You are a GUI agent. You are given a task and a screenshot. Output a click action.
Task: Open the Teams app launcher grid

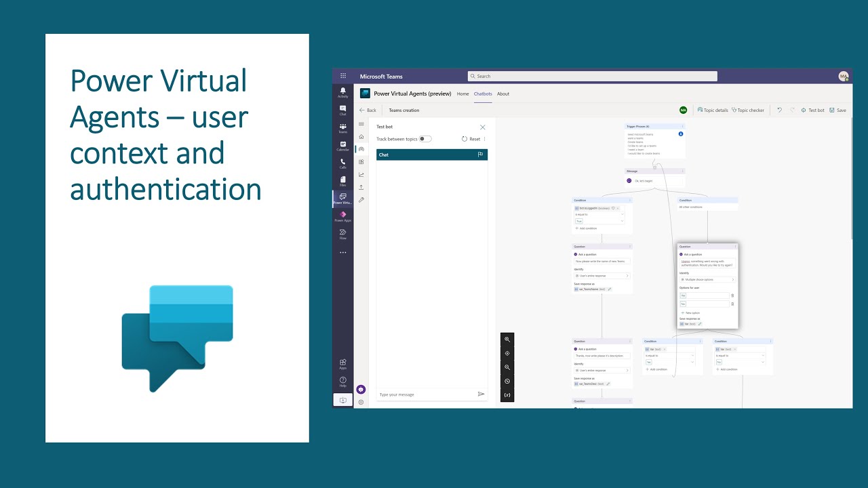[x=343, y=76]
